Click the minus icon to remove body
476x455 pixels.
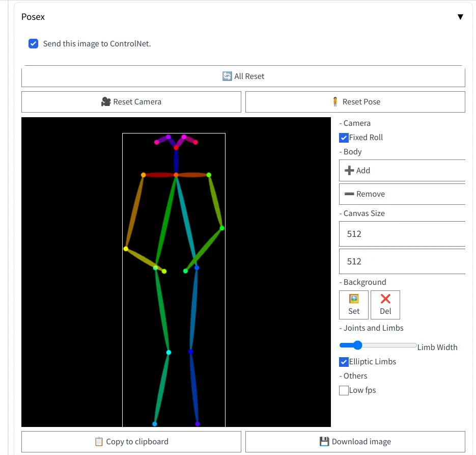pos(349,194)
